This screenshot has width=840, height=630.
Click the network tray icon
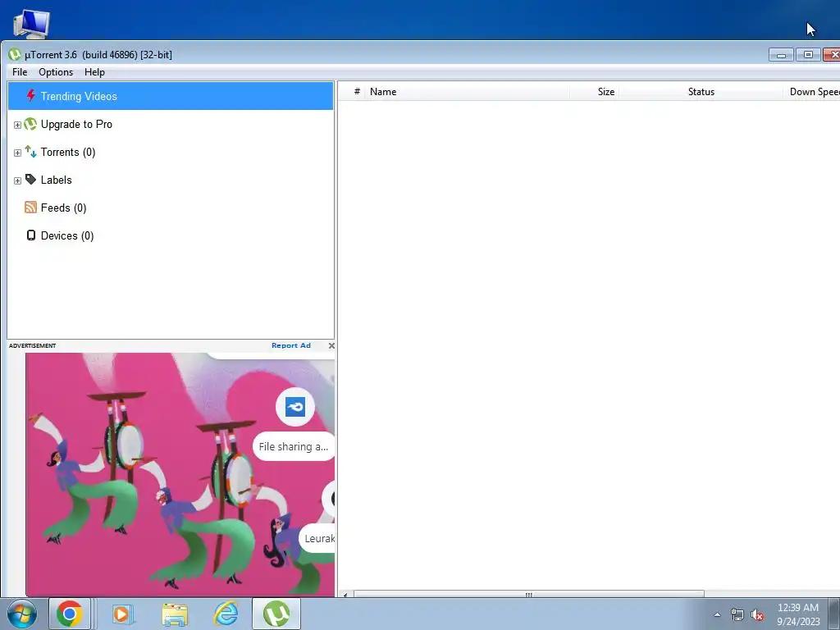click(x=737, y=615)
